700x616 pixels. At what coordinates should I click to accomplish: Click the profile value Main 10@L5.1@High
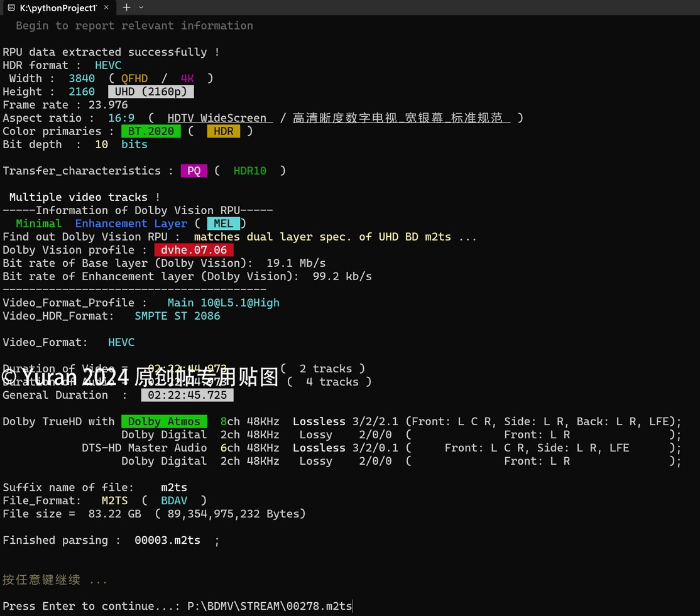point(223,303)
